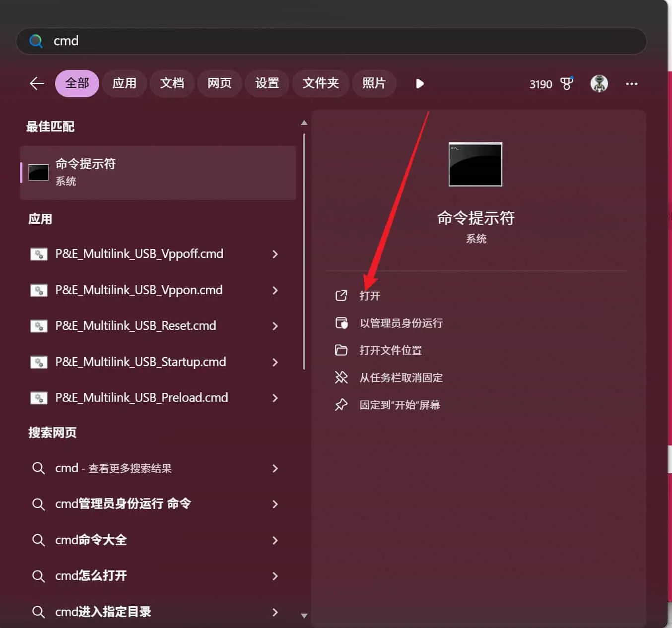Click the search magnifier icon beside cmd

click(36, 41)
